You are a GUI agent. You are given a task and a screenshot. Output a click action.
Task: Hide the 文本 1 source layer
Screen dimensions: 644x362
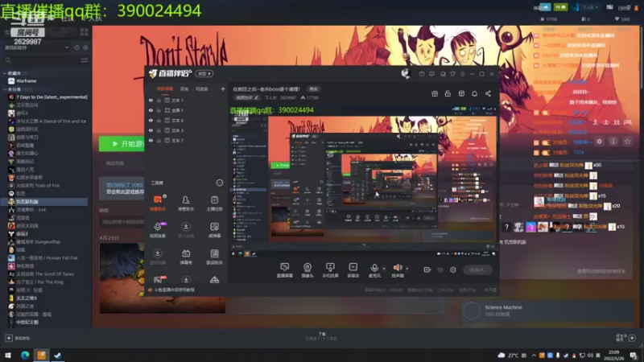[151, 100]
